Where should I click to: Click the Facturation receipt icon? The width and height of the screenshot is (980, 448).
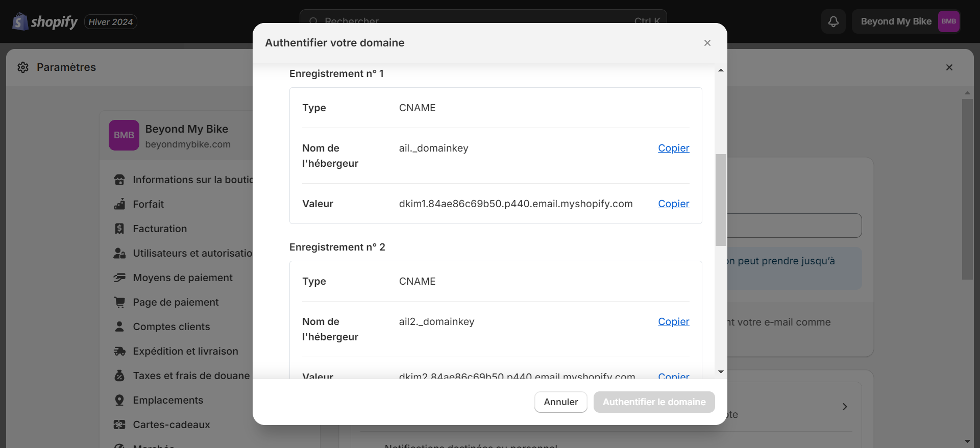[x=119, y=229]
